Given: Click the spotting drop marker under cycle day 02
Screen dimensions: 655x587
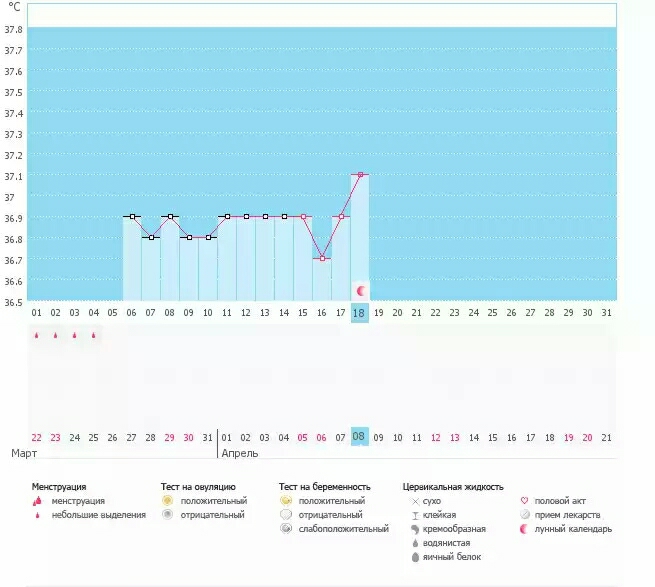Looking at the screenshot, I should coord(56,335).
